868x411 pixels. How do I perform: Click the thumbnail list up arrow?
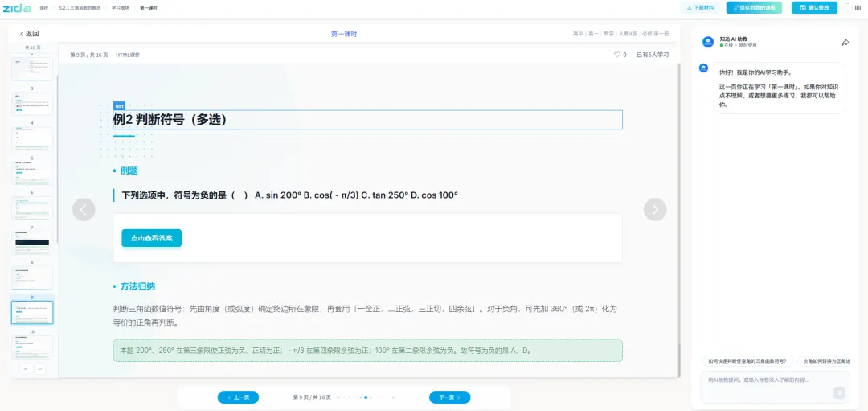tap(25, 369)
